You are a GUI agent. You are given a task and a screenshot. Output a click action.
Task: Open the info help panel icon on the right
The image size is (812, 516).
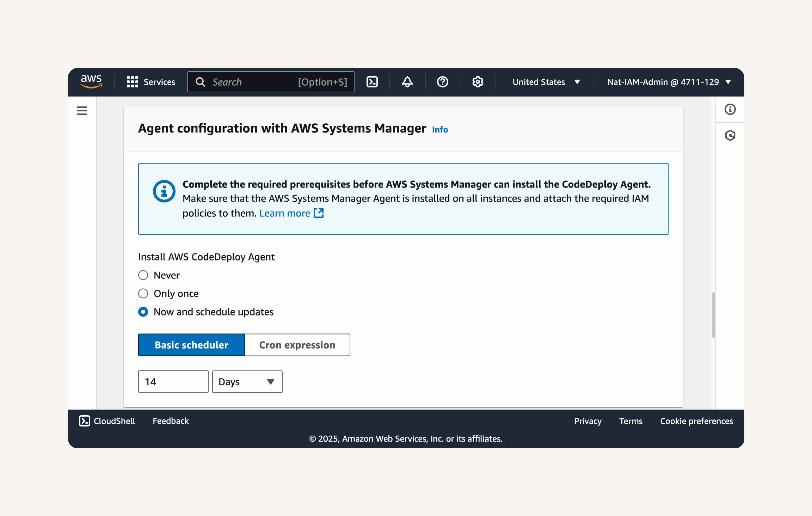730,109
